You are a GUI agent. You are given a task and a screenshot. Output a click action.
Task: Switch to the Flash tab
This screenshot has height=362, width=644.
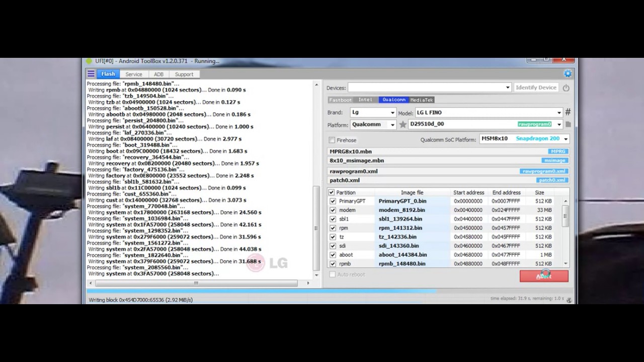click(108, 74)
